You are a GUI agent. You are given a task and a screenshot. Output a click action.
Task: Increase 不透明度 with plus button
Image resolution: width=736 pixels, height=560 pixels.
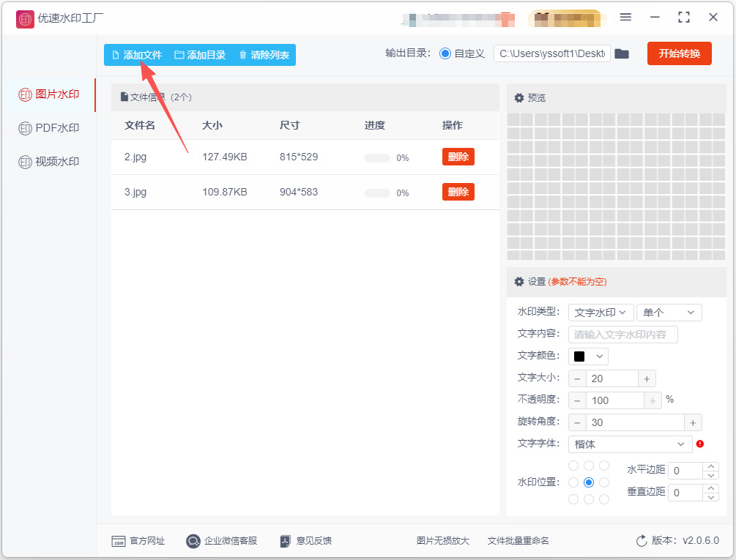coord(653,400)
